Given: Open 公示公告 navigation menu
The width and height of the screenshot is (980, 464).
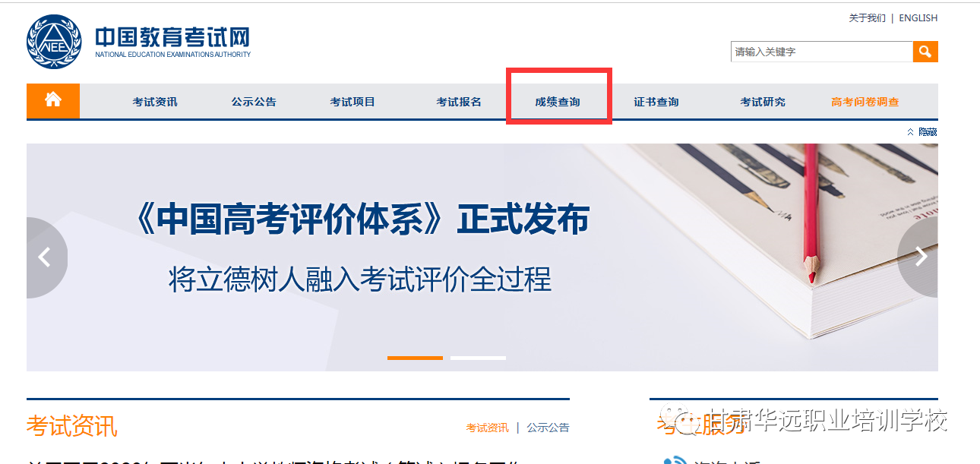Looking at the screenshot, I should click(254, 102).
